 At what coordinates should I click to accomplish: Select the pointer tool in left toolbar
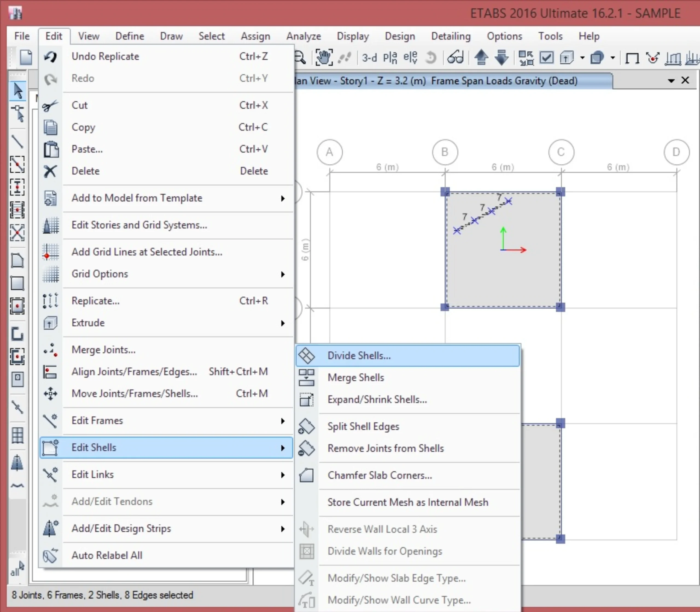(17, 91)
